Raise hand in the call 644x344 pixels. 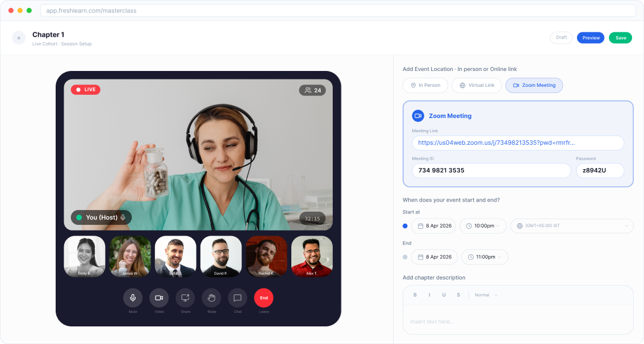[x=211, y=297]
